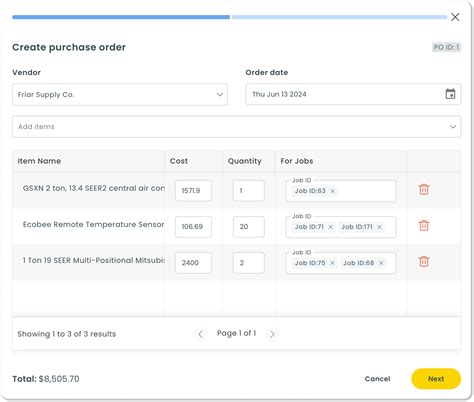The image size is (474, 402).
Task: Click Showing 1 to 3 of 3 results
Action: point(67,334)
